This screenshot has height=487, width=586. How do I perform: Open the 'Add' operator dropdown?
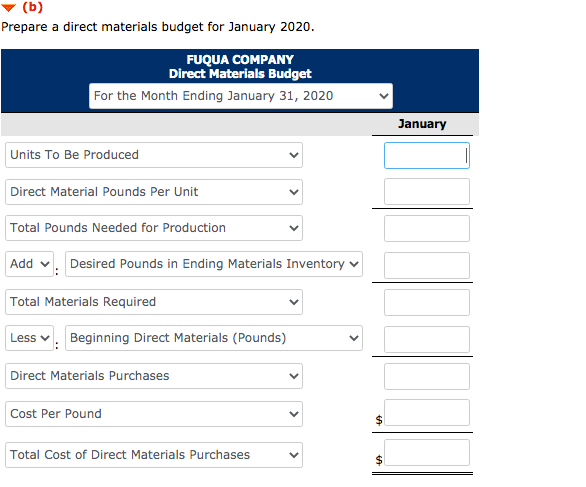[29, 264]
